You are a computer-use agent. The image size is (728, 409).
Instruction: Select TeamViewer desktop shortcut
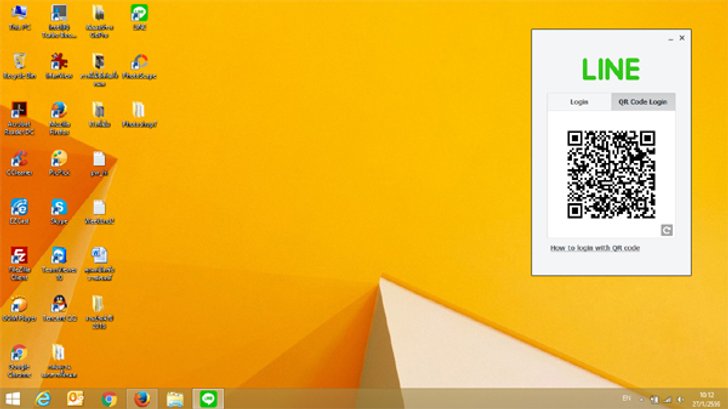59,264
